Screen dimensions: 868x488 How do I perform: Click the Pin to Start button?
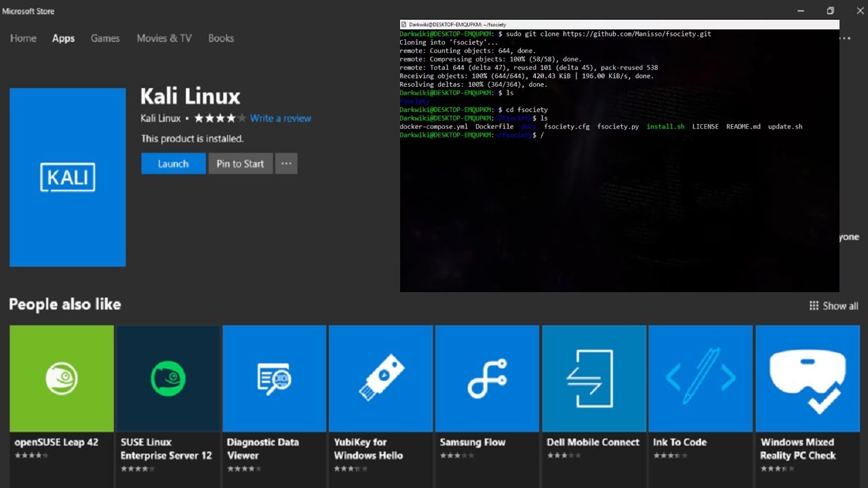(240, 163)
